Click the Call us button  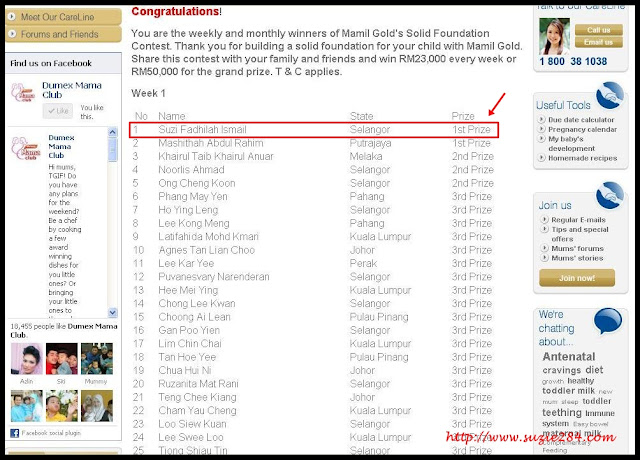pos(598,30)
